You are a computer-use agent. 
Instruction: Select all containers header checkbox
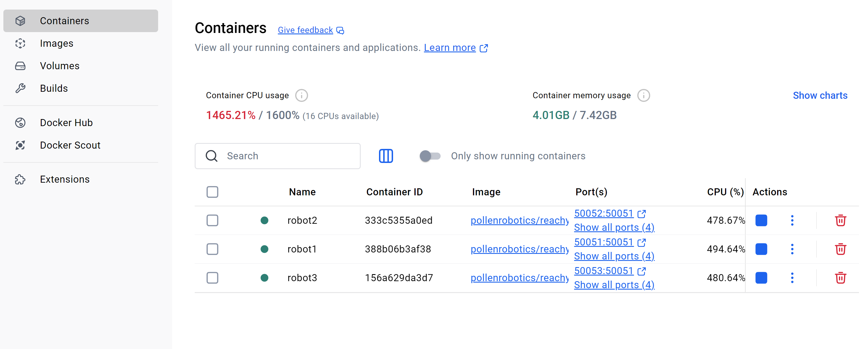pos(212,192)
